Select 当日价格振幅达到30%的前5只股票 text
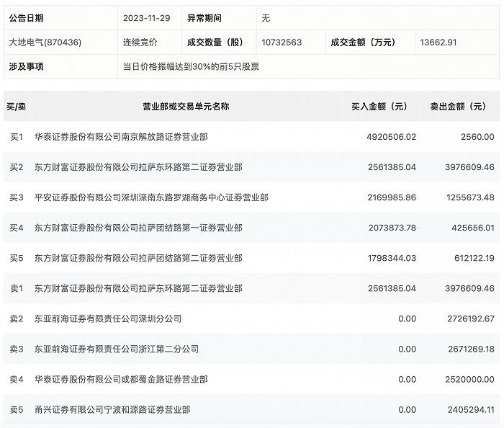This screenshot has width=504, height=428. (x=192, y=66)
